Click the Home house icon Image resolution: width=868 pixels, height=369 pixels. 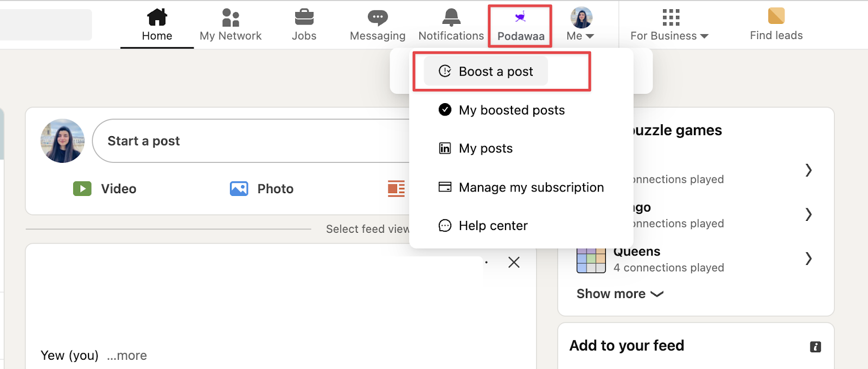tap(157, 17)
